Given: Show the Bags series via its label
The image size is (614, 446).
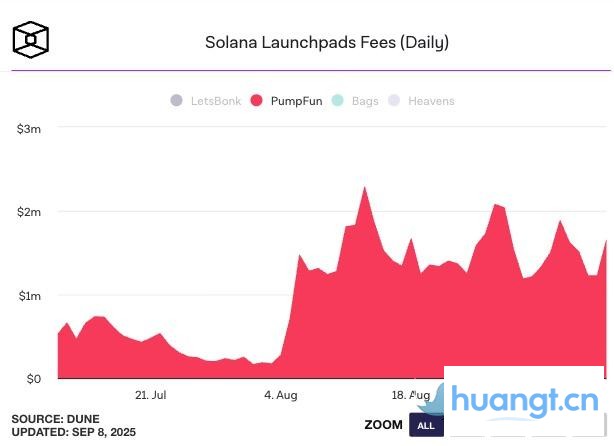Looking at the screenshot, I should [x=365, y=101].
